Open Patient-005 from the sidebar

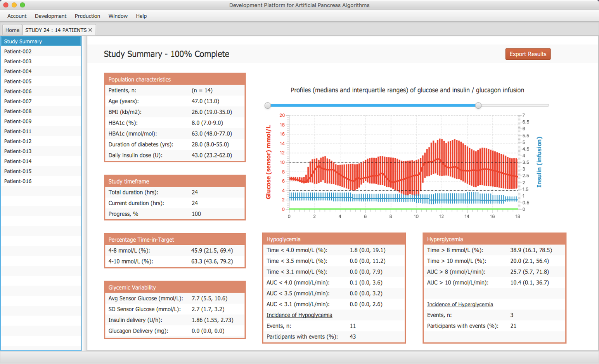tap(18, 81)
